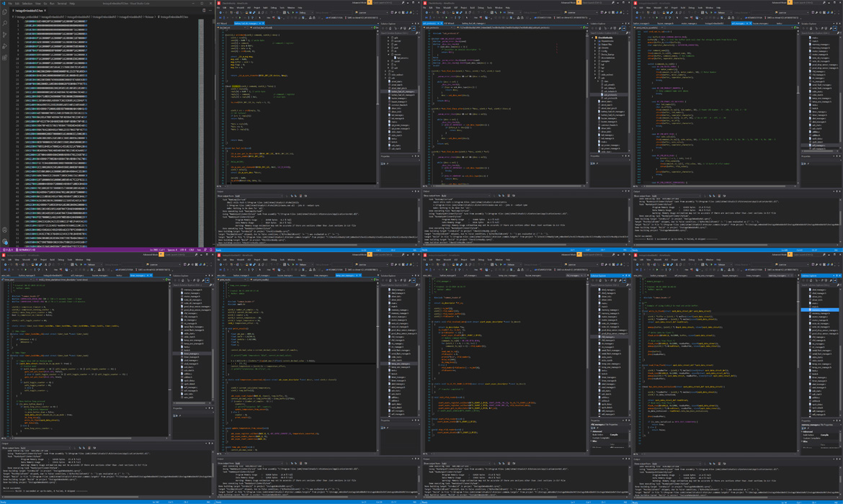Click the Ln 2987, Col 1 status entry
Screen dimensions: 843x504
(158, 250)
